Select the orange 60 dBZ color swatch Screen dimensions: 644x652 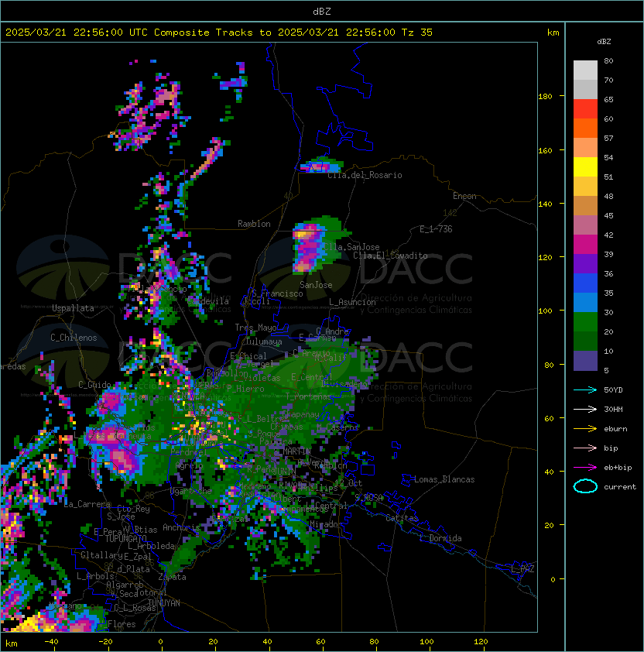[585, 128]
